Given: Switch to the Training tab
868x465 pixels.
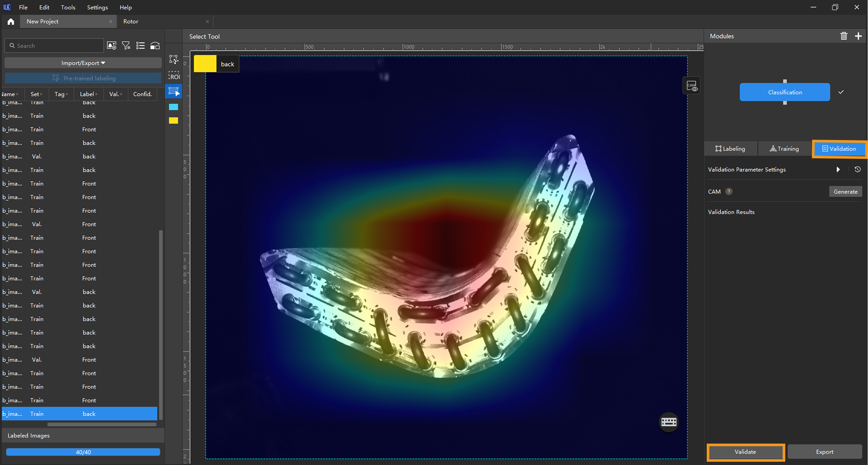Looking at the screenshot, I should 784,149.
